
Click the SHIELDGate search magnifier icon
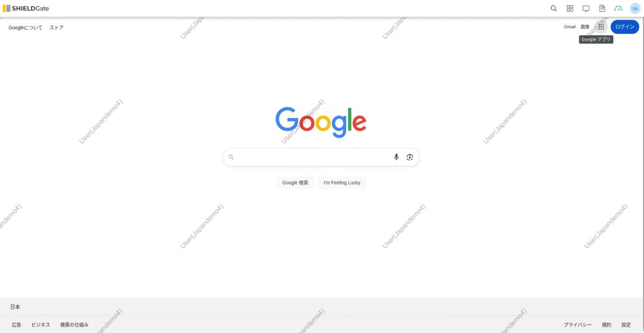(554, 8)
